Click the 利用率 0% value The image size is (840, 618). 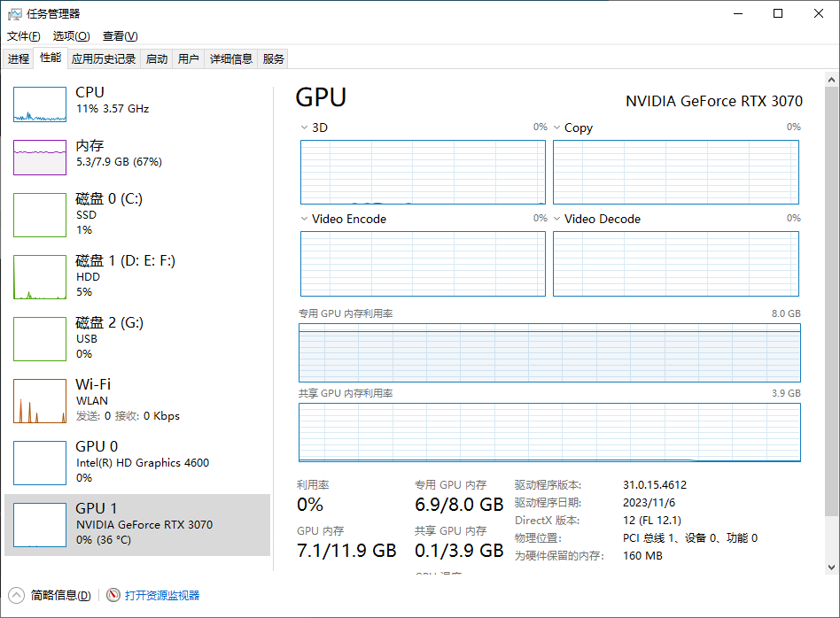(x=310, y=505)
